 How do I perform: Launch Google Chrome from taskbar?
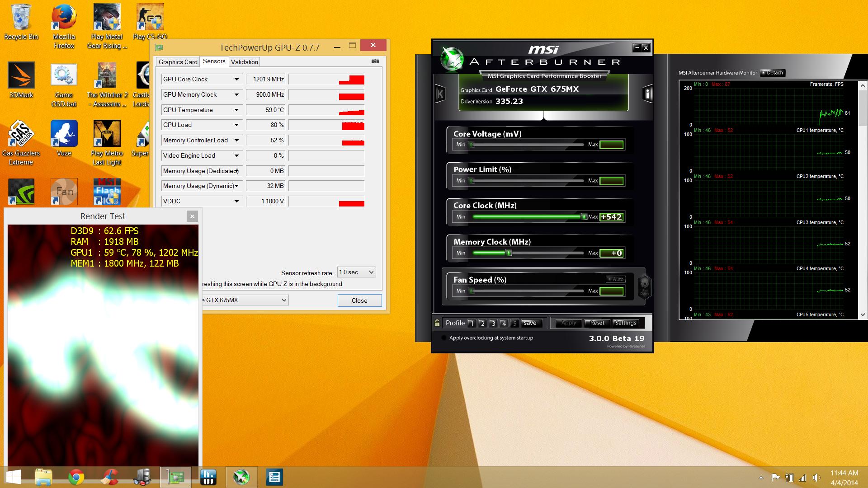point(76,477)
